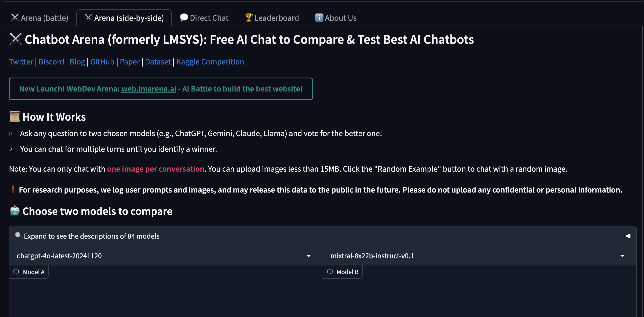The width and height of the screenshot is (644, 317).
Task: Follow the web.lmarena.ai link
Action: point(149,89)
